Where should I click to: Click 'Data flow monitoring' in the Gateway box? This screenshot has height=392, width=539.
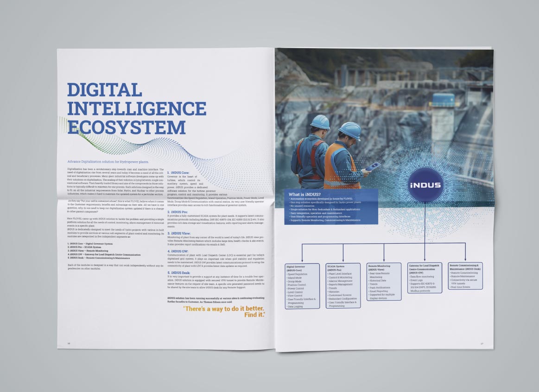[x=421, y=277]
